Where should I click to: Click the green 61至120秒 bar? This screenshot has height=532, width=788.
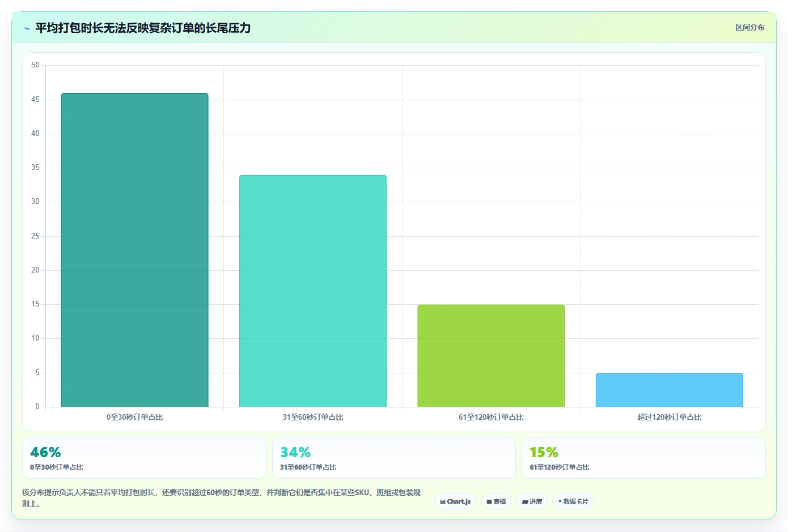[491, 356]
